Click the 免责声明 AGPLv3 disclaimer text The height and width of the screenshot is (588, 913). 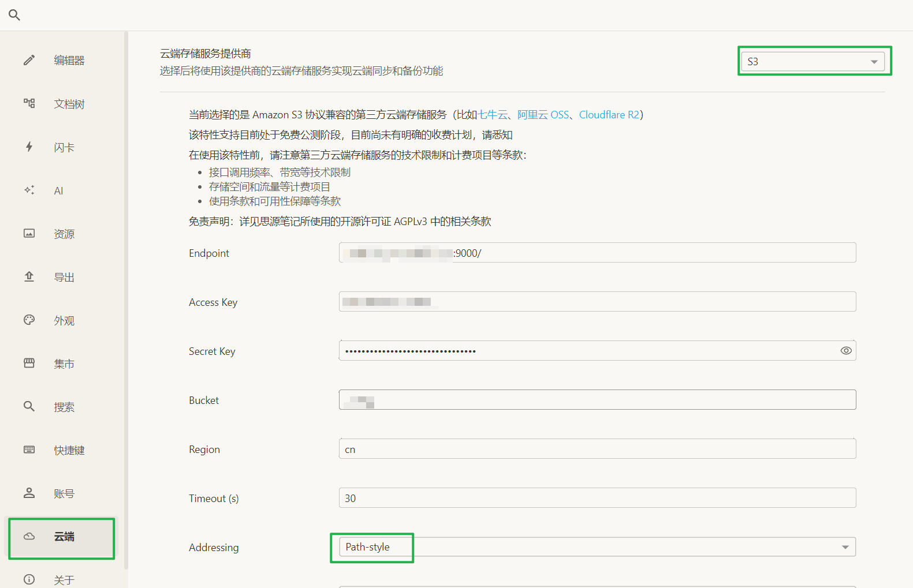pyautogui.click(x=340, y=222)
